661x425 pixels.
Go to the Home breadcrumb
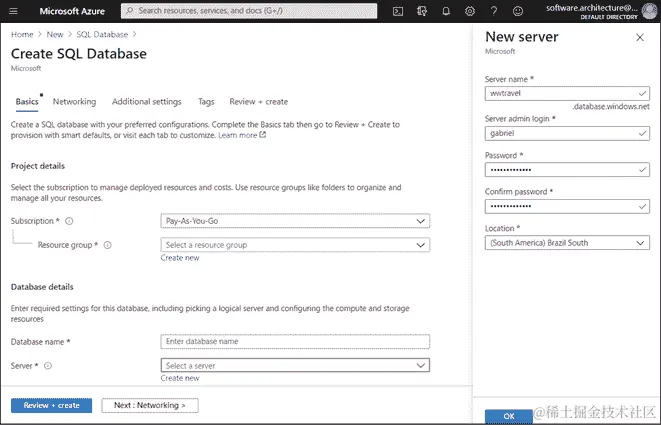tap(22, 35)
